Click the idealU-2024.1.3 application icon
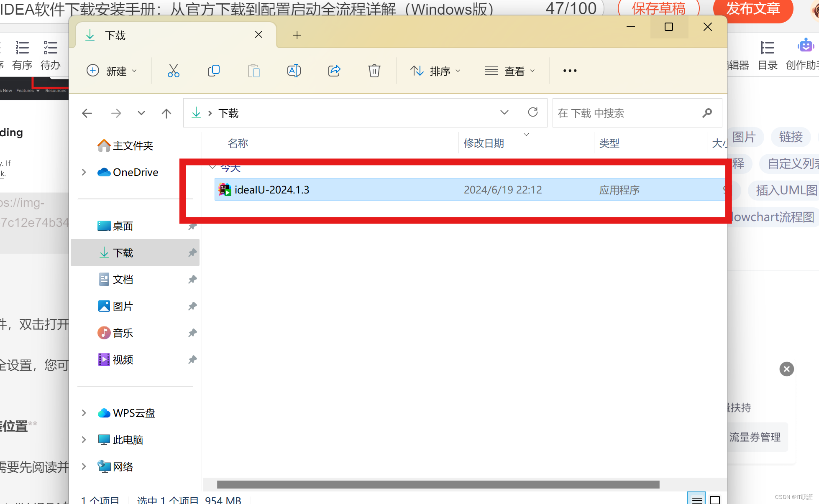Image resolution: width=819 pixels, height=504 pixels. pyautogui.click(x=225, y=189)
